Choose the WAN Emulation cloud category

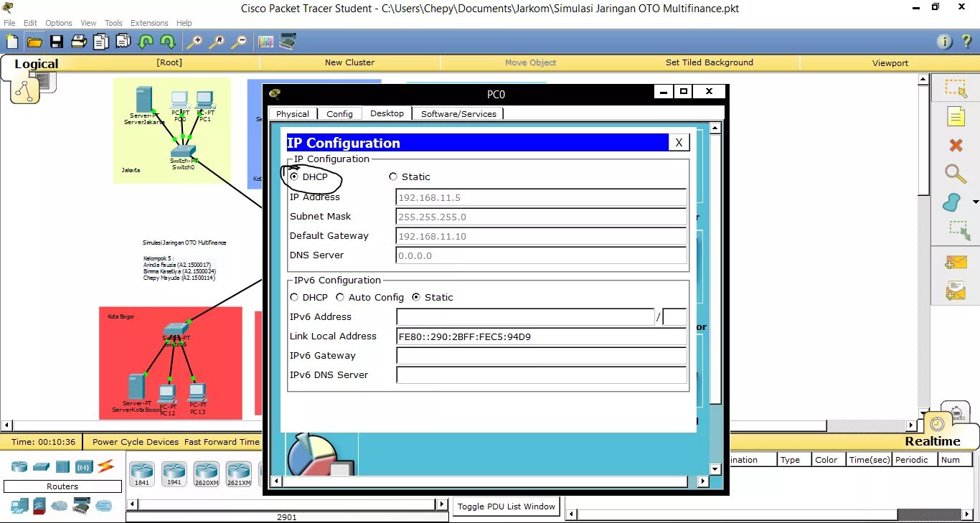coord(59,506)
